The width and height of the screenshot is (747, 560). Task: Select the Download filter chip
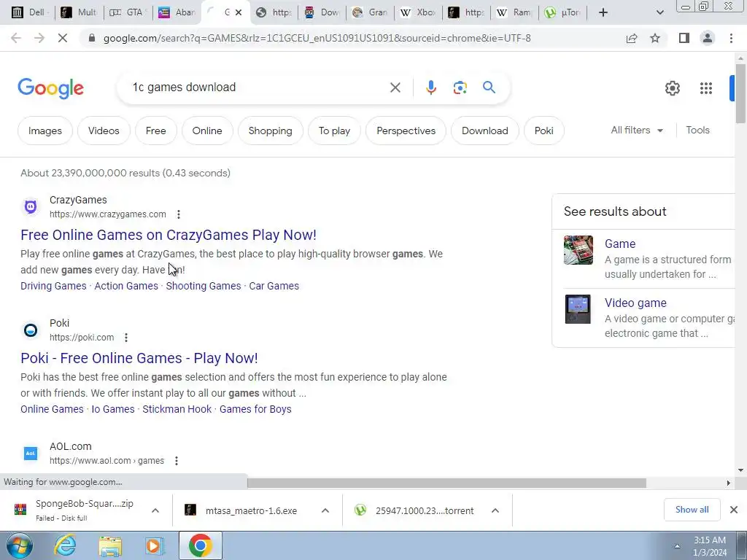pyautogui.click(x=485, y=131)
